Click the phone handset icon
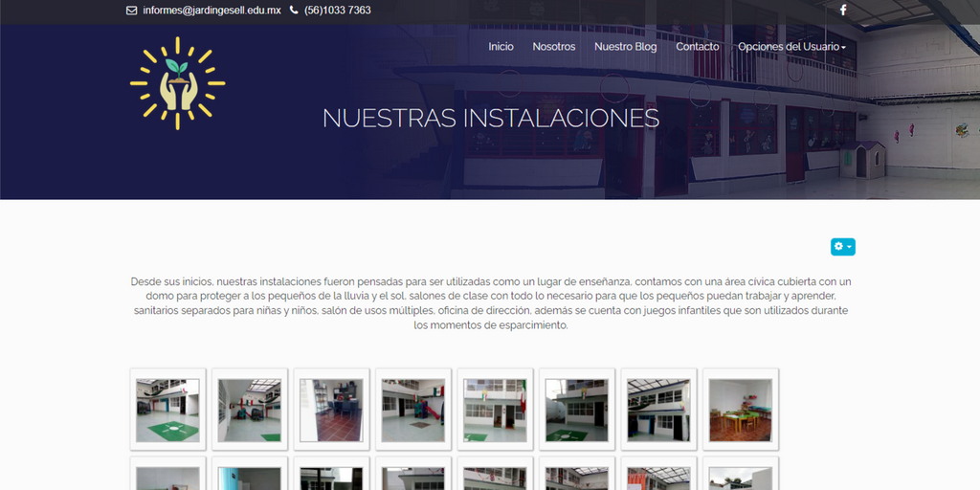Viewport: 980px width, 490px height. click(x=294, y=11)
